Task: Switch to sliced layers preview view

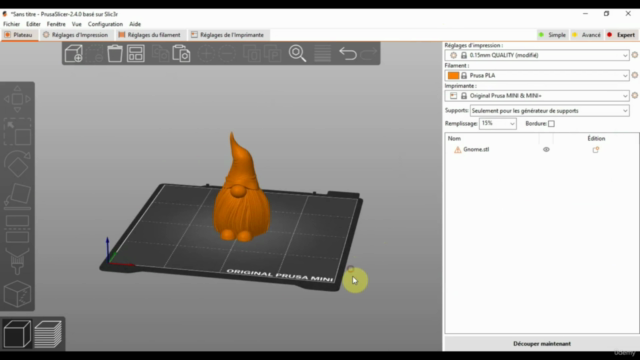Action: tap(48, 334)
